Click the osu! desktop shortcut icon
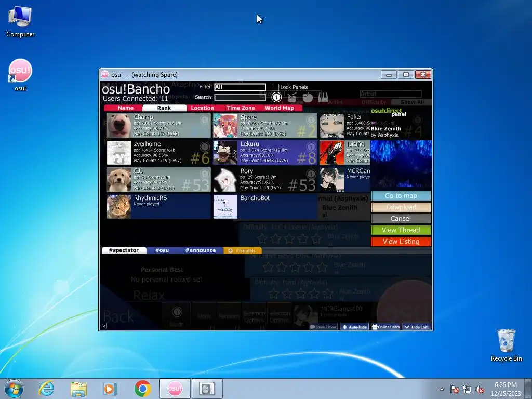 (x=20, y=74)
